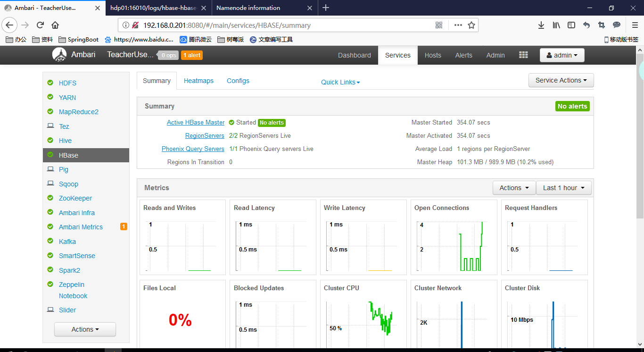Screen dimensions: 644x352
Task: Select Kafka service in sidebar
Action: coord(67,242)
